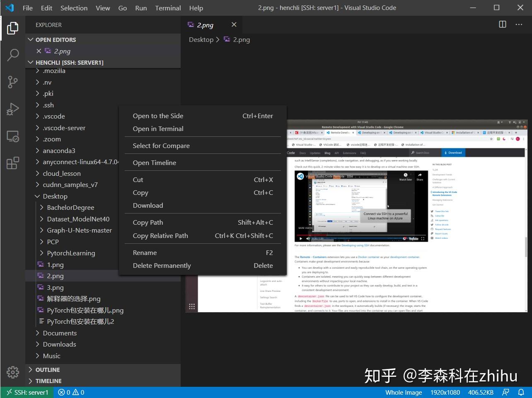The width and height of the screenshot is (532, 398).
Task: Click Download in the context menu
Action: click(x=148, y=205)
